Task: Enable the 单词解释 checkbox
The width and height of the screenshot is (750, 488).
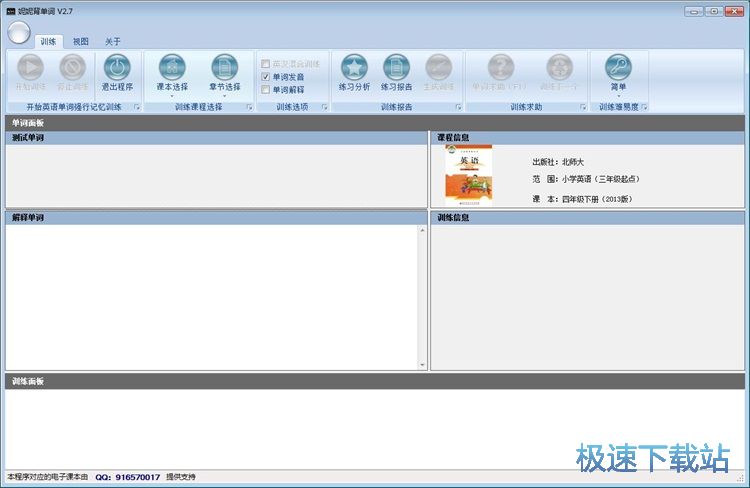Action: [265, 89]
